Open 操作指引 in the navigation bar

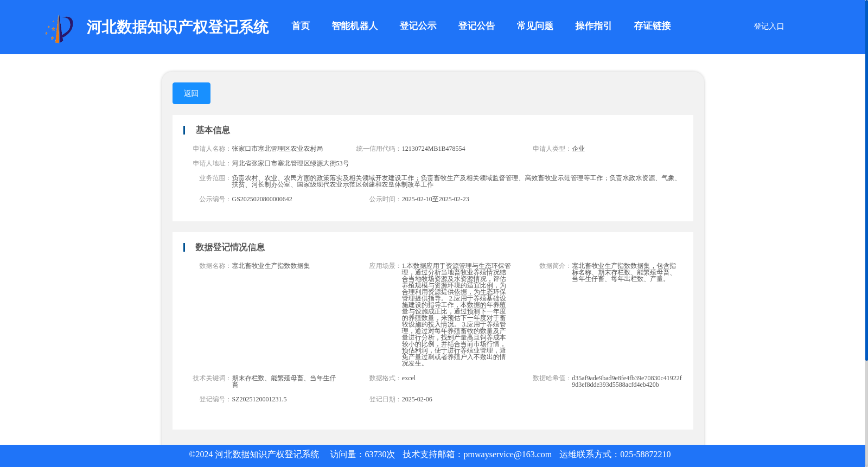pyautogui.click(x=593, y=26)
